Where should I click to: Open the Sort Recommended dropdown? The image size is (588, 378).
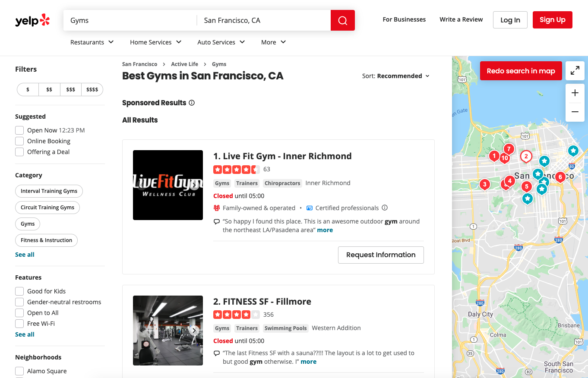click(400, 76)
